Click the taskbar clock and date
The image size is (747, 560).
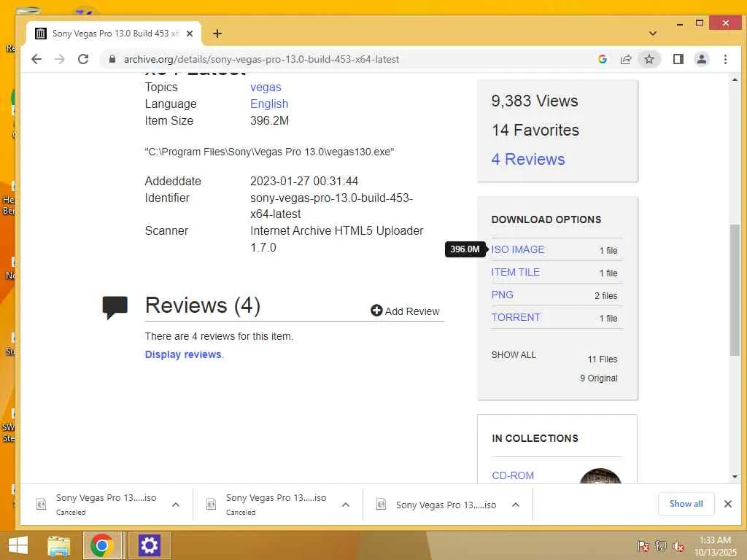[x=716, y=545]
